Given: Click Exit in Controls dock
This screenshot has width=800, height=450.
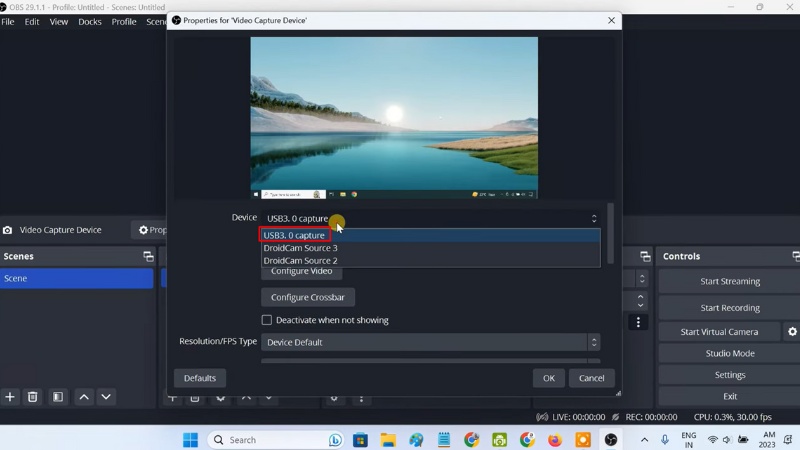Looking at the screenshot, I should (730, 396).
